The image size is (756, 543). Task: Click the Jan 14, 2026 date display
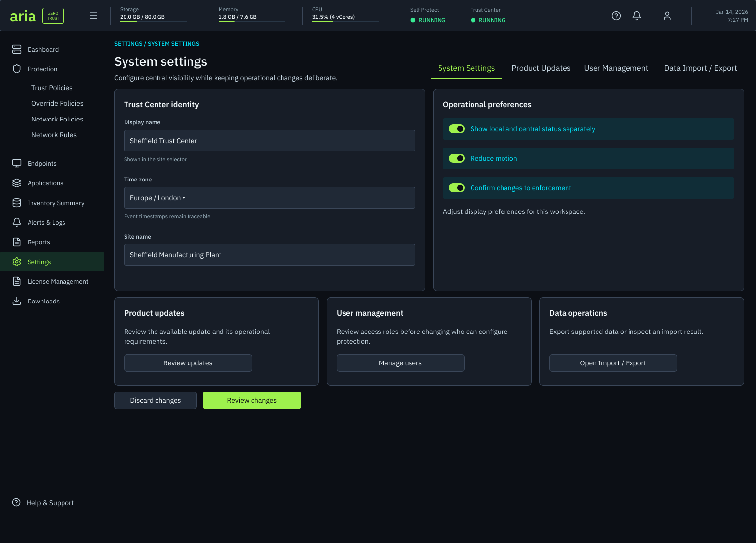732,12
